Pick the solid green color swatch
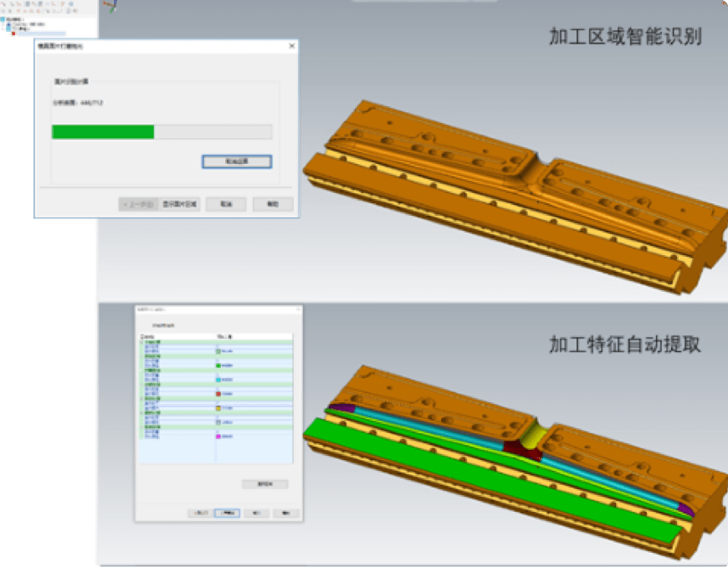728x567 pixels. pyautogui.click(x=218, y=365)
